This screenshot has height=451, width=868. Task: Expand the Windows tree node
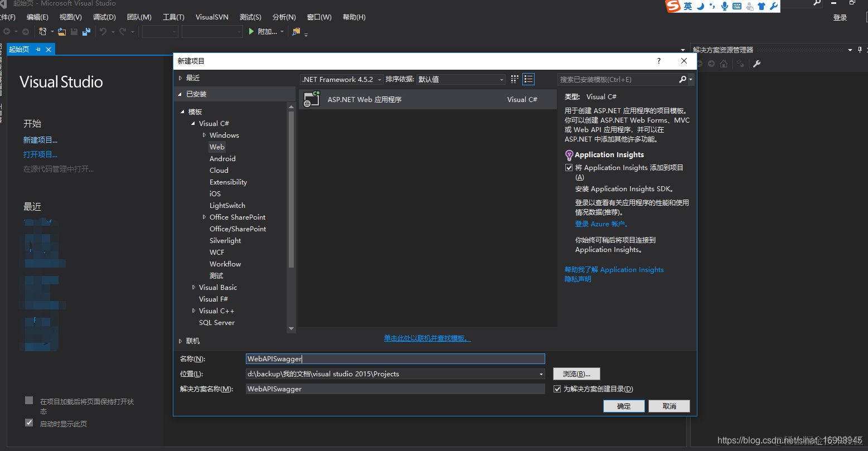click(x=204, y=135)
